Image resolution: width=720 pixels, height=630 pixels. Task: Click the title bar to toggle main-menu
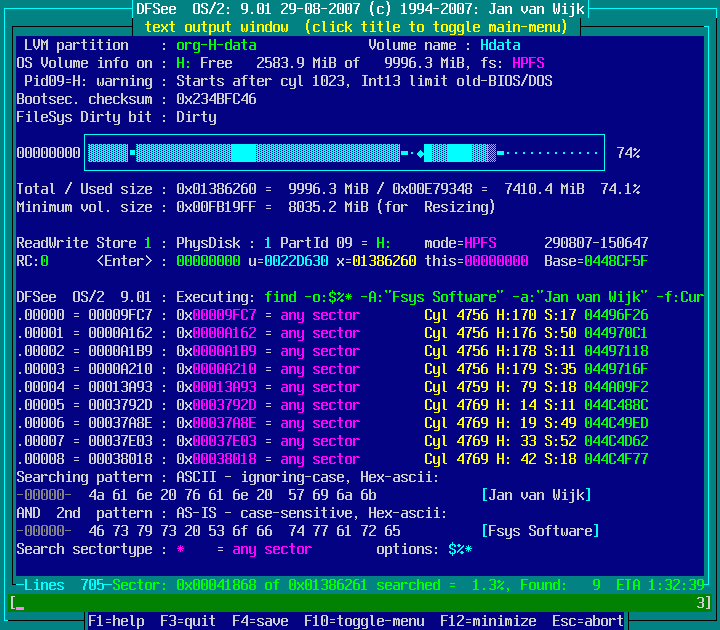click(356, 27)
